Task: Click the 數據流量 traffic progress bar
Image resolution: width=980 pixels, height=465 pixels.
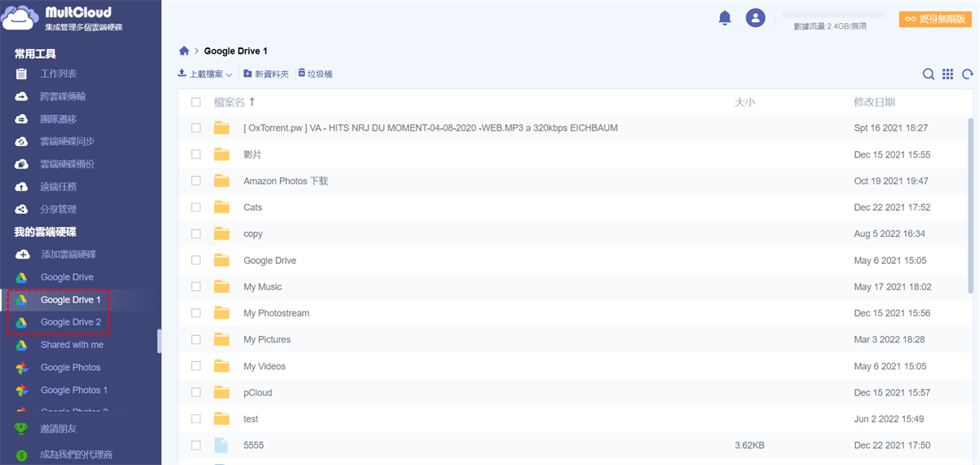Action: click(834, 15)
